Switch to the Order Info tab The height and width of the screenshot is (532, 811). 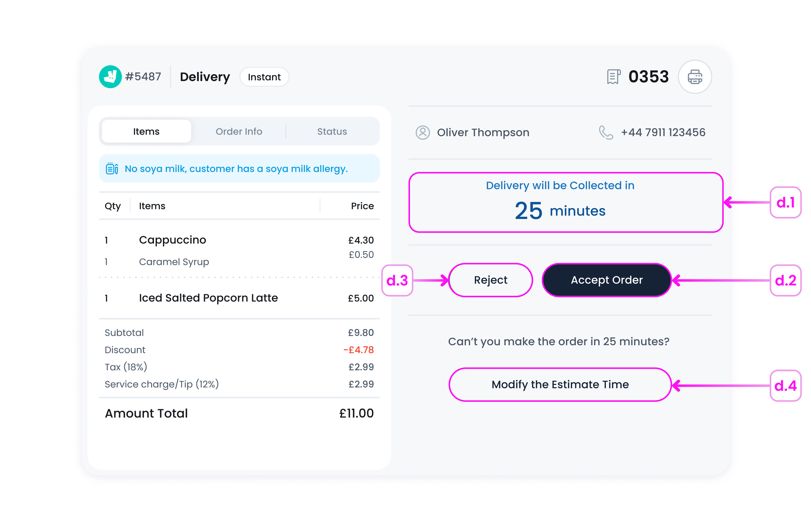pos(239,132)
